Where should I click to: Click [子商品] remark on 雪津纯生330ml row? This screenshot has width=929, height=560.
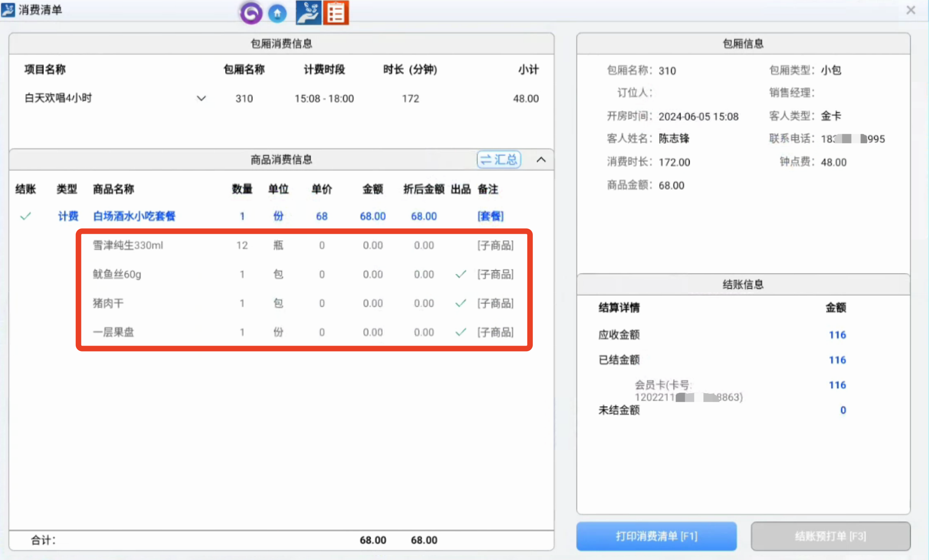[495, 245]
